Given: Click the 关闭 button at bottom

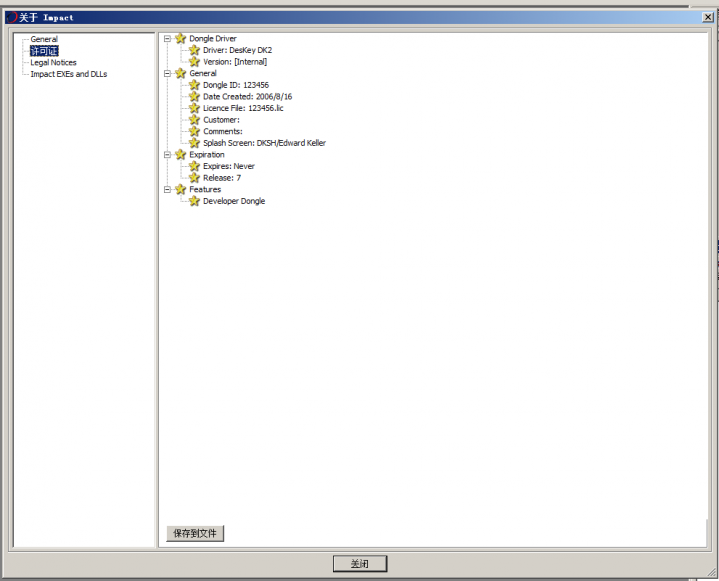Looking at the screenshot, I should [359, 564].
